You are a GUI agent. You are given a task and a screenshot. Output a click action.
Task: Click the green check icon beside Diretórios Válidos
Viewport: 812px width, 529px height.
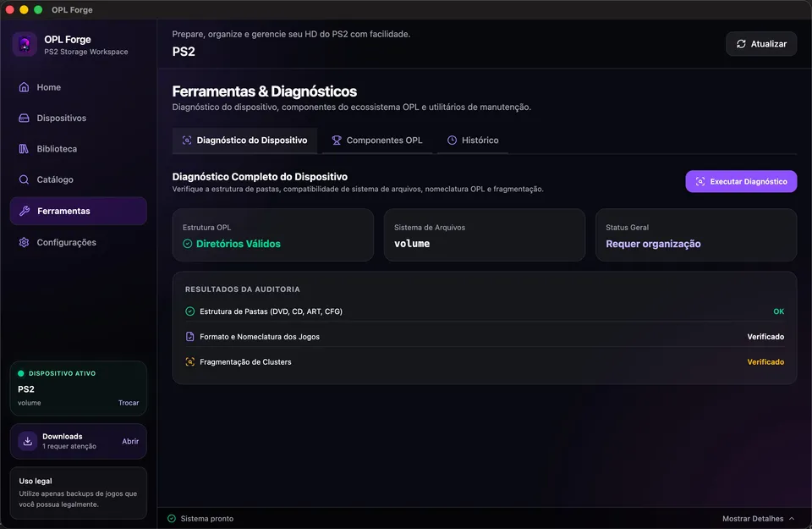tap(188, 244)
